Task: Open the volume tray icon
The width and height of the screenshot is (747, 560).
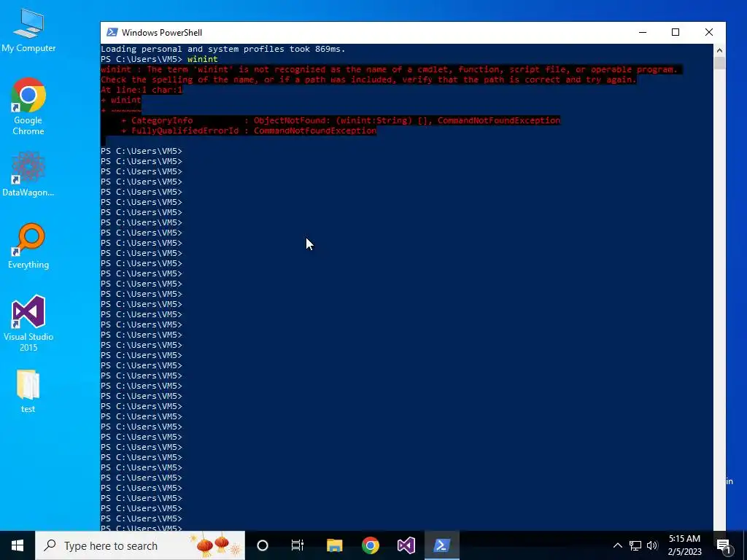Action: 652,545
